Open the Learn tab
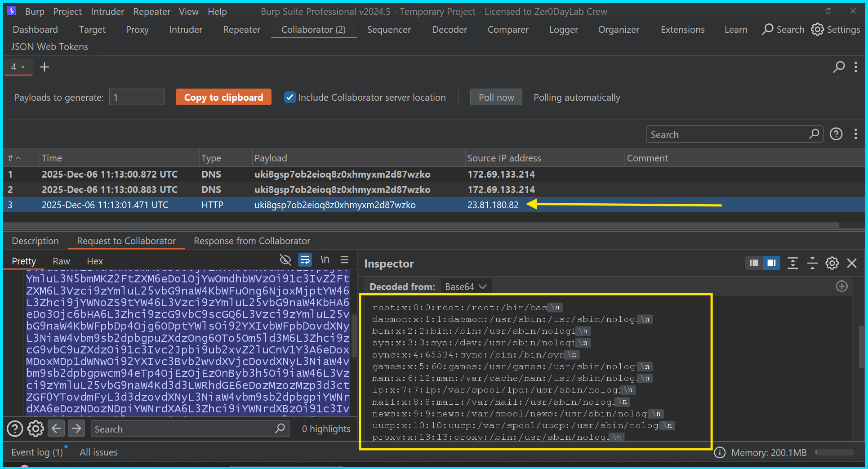Viewport: 868px width, 469px height. 736,30
